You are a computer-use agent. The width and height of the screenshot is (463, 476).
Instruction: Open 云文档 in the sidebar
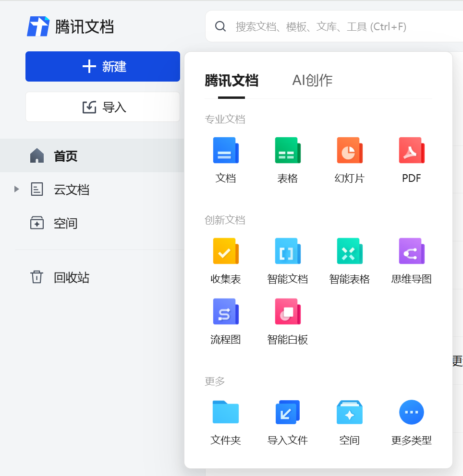[x=92, y=190]
